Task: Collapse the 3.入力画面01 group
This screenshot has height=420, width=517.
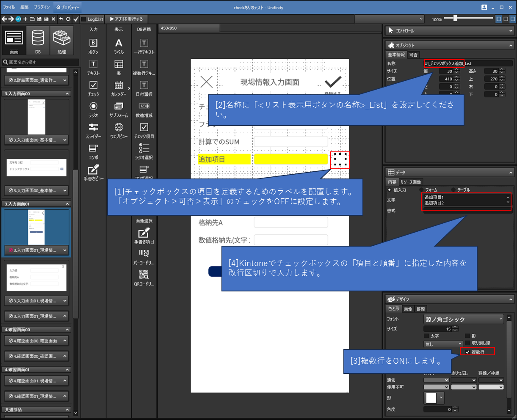Action: [x=67, y=204]
